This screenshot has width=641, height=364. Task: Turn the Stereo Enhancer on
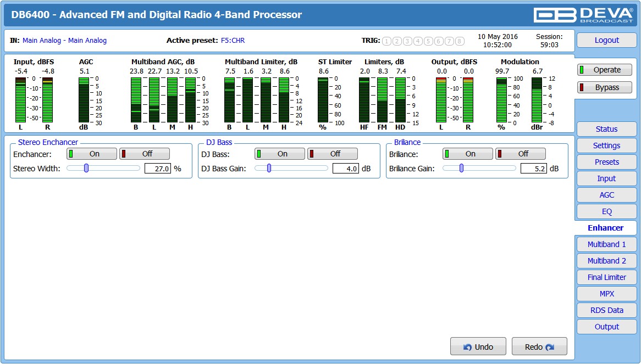coord(92,154)
